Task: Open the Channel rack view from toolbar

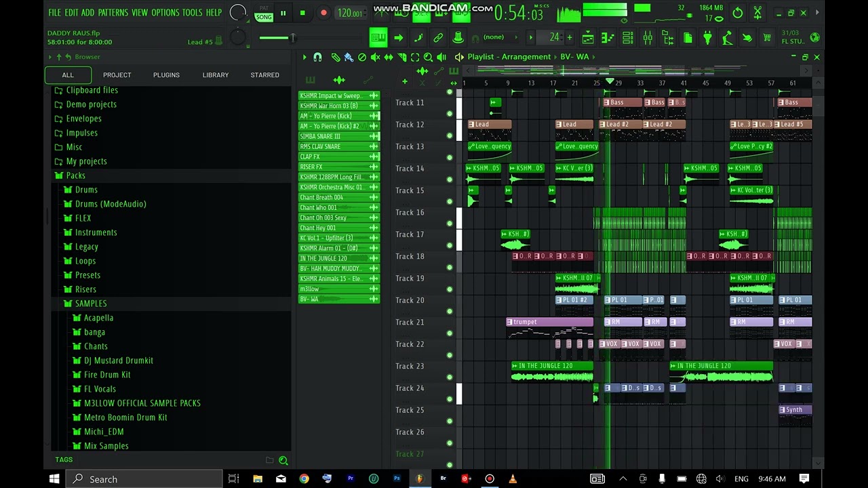Action: pos(628,38)
